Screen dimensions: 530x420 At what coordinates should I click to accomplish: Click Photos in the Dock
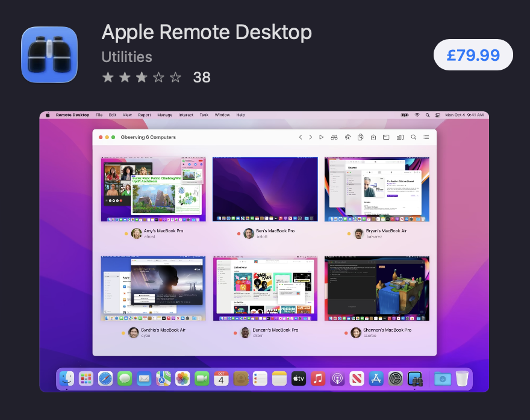[182, 378]
